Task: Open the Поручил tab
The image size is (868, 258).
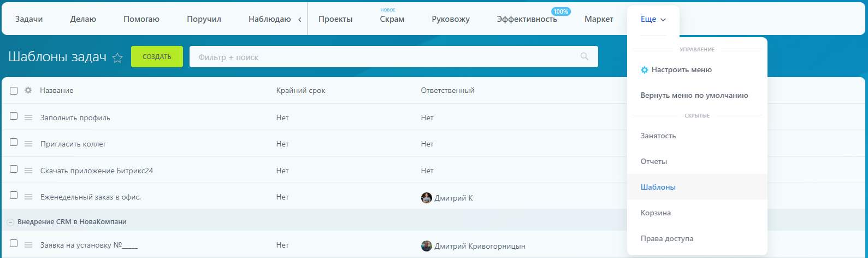Action: coord(204,19)
